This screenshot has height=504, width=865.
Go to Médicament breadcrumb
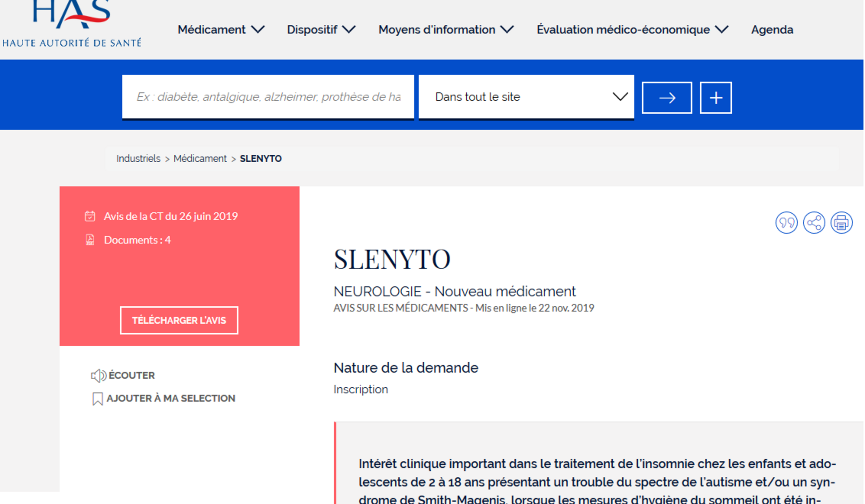coord(200,159)
